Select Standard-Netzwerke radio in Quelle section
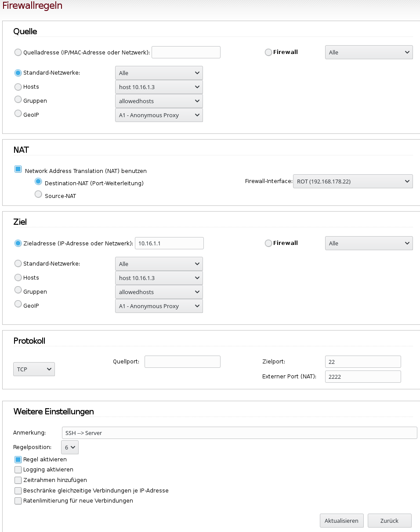Viewport: 420px width, 532px height. click(18, 73)
